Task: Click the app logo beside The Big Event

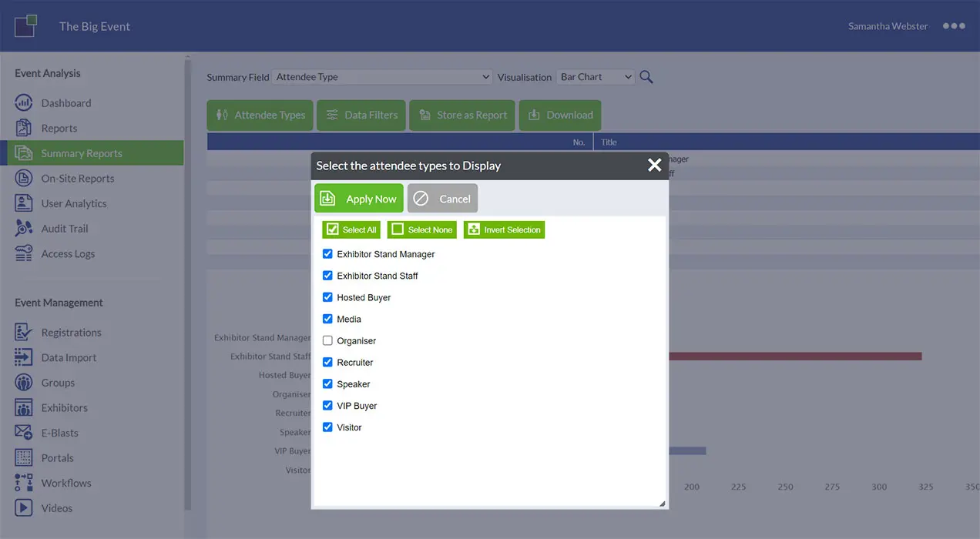Action: [x=25, y=26]
